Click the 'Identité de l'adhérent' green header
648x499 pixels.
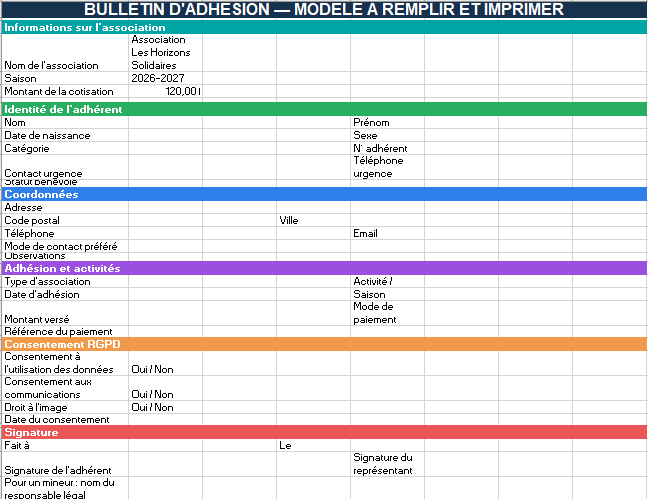point(324,109)
